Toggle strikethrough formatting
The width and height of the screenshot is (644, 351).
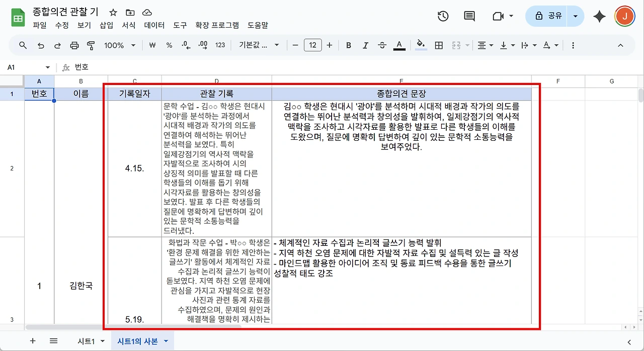click(x=382, y=45)
